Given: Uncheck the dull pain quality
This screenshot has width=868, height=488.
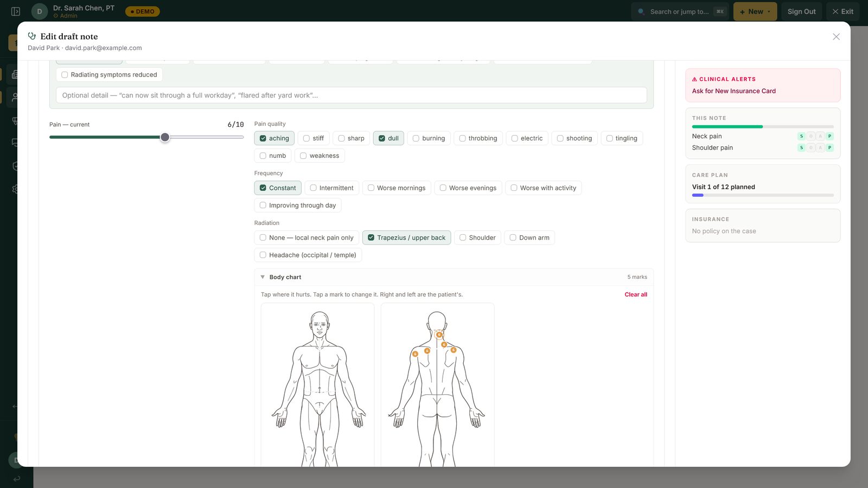Looking at the screenshot, I should [388, 138].
